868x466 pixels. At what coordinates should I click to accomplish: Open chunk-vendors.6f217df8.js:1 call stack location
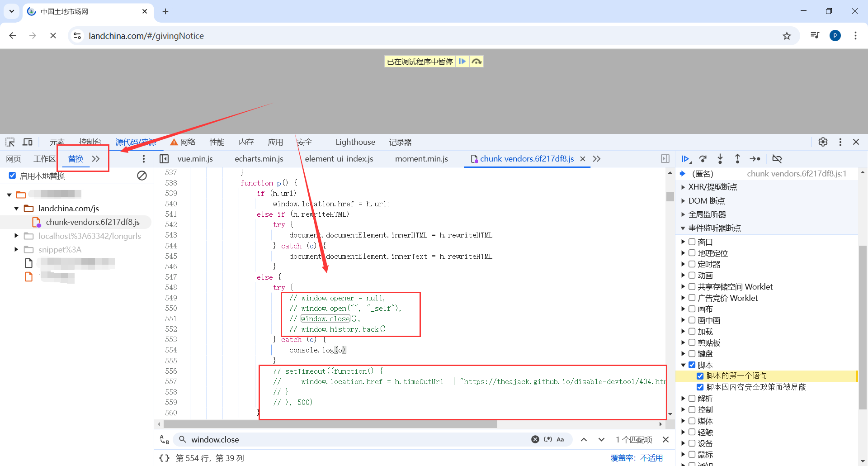[797, 173]
